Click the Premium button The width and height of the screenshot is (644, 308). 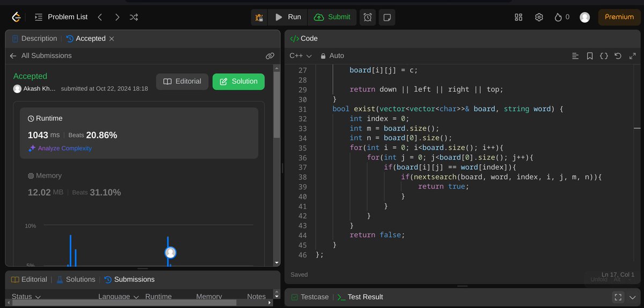tap(619, 17)
